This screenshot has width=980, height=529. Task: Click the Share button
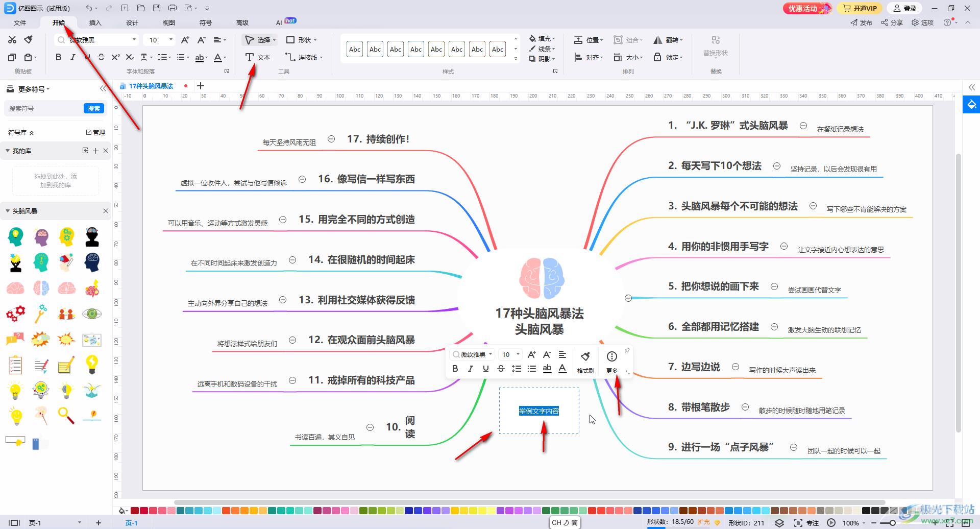[892, 22]
